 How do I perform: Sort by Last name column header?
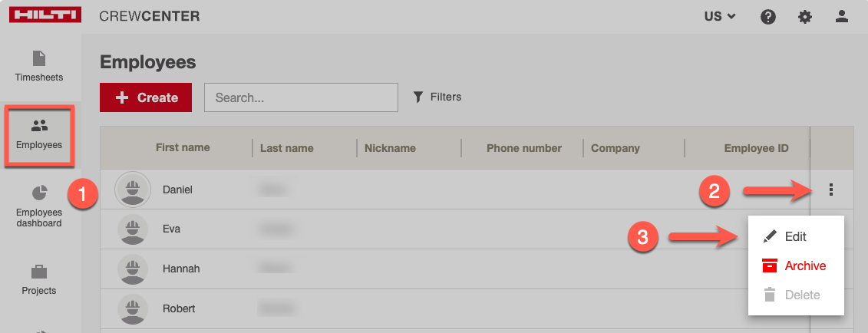[285, 148]
